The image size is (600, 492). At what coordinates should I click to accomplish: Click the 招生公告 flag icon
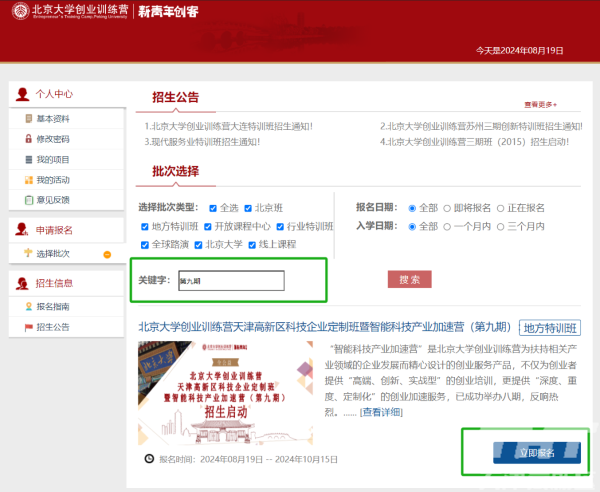[x=28, y=327]
